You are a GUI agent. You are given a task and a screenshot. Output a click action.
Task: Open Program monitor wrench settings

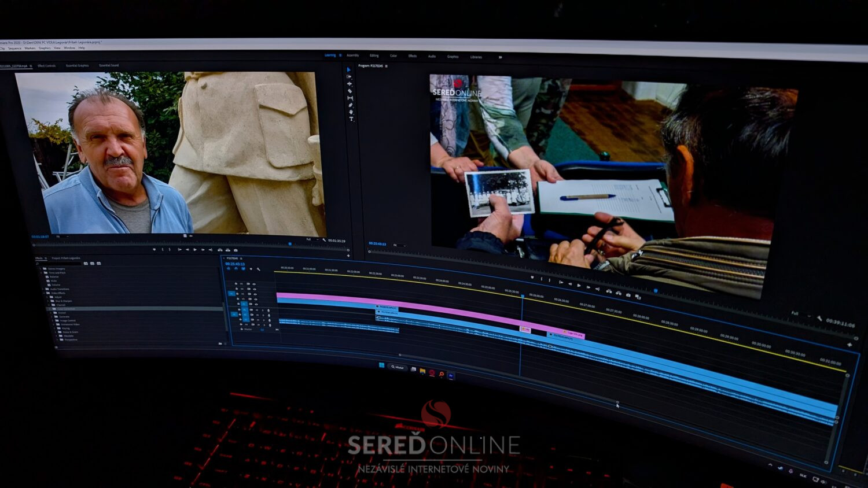pyautogui.click(x=819, y=317)
